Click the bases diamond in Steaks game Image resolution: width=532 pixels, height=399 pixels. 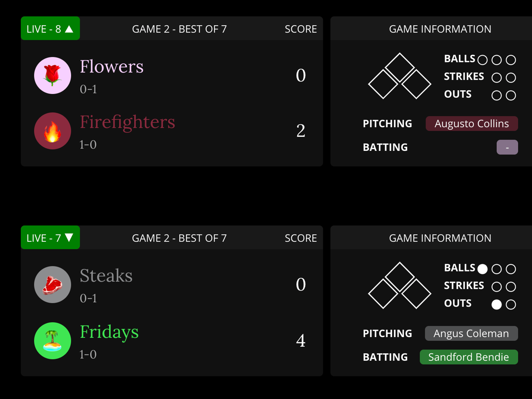[x=400, y=285]
